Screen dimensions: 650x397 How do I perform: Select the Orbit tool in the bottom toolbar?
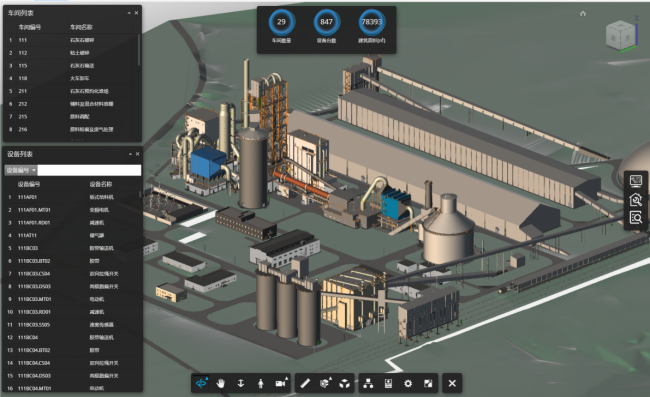pos(201,383)
